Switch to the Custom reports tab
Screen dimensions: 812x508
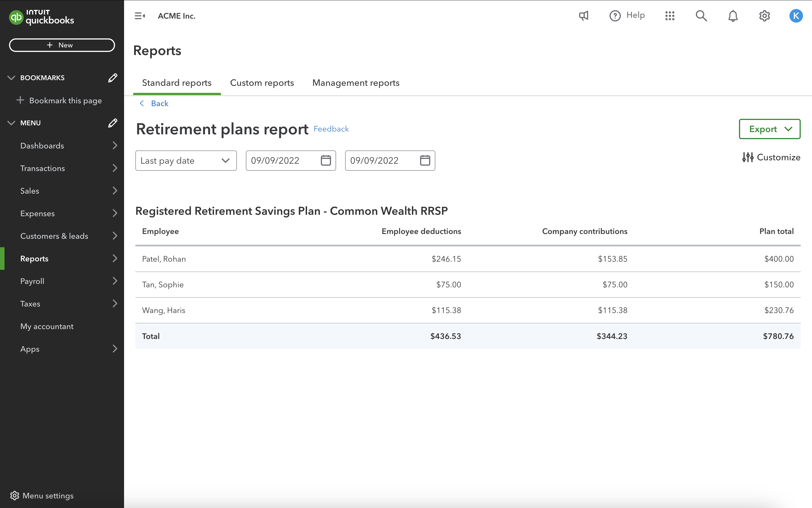(x=262, y=83)
